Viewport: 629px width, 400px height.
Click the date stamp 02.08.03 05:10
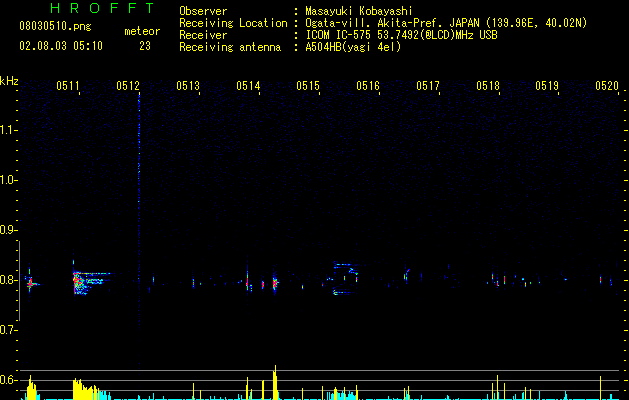coord(61,46)
